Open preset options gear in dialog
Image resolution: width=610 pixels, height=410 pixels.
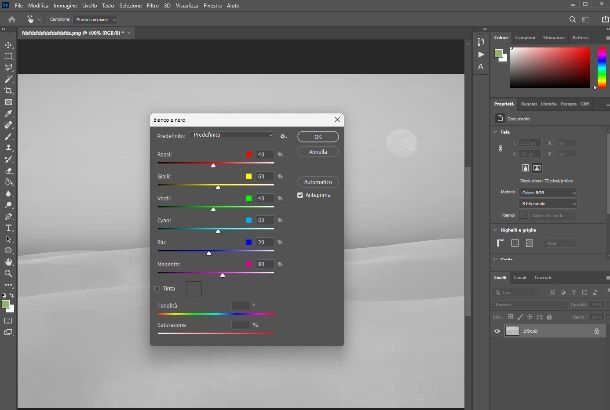click(283, 136)
